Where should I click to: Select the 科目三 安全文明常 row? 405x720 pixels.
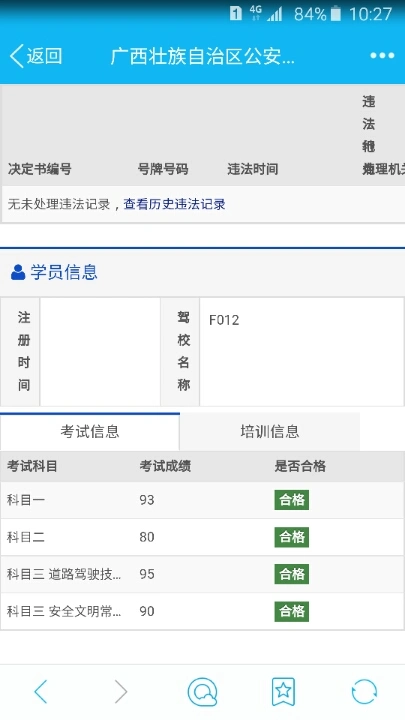(x=202, y=612)
